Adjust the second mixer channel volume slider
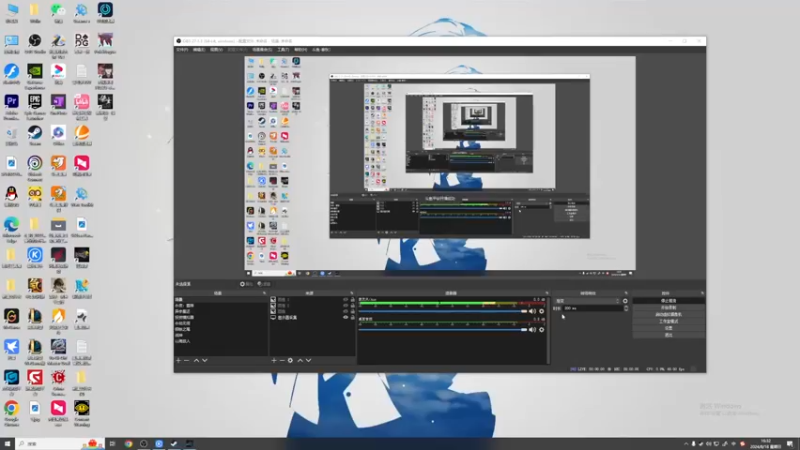The height and width of the screenshot is (450, 800). coord(443,330)
